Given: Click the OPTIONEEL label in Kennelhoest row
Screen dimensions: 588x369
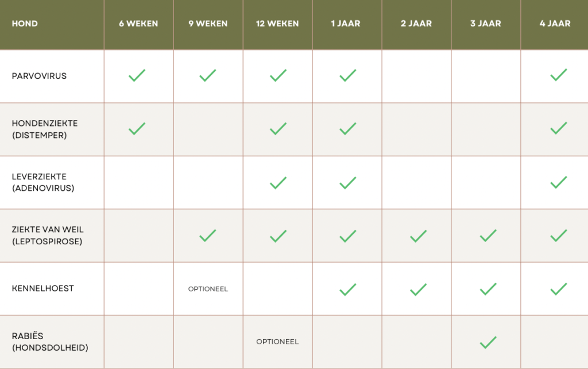Looking at the screenshot, I should (x=208, y=289).
